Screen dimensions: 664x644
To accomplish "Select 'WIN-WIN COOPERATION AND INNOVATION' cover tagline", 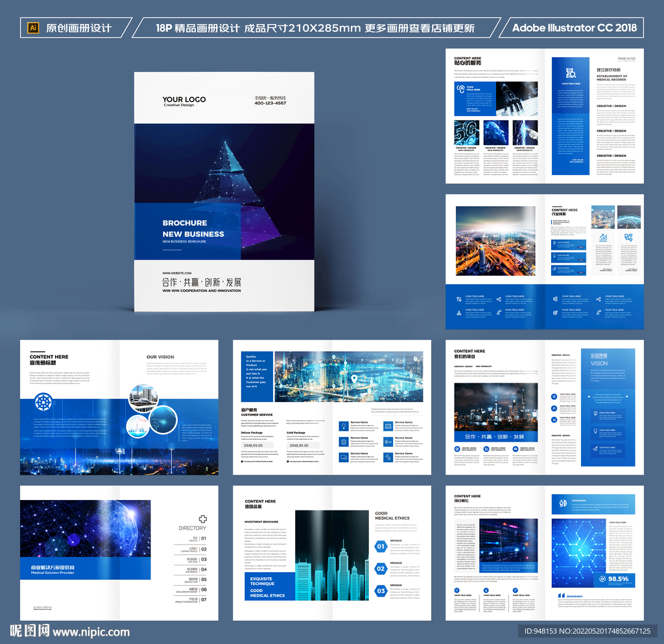I will tap(202, 291).
